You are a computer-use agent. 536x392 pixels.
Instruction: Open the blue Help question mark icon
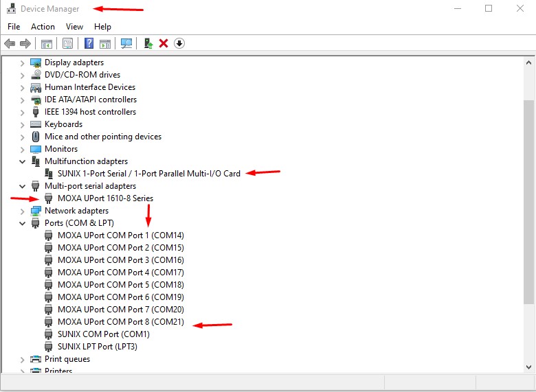point(89,43)
